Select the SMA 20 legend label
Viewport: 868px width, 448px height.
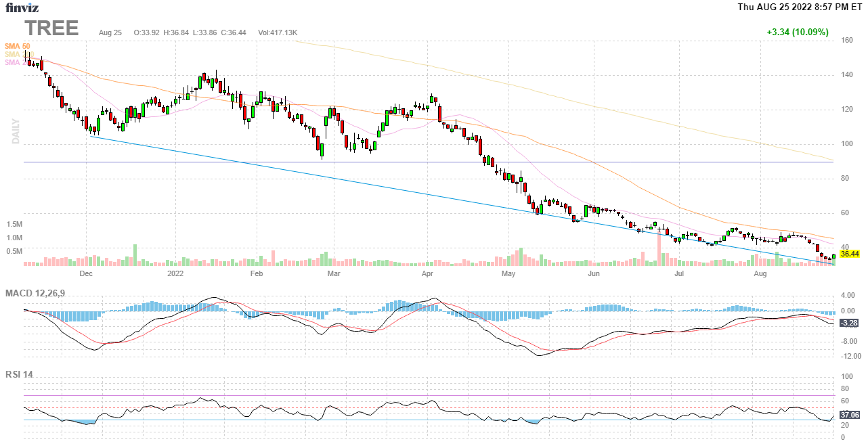pos(15,62)
